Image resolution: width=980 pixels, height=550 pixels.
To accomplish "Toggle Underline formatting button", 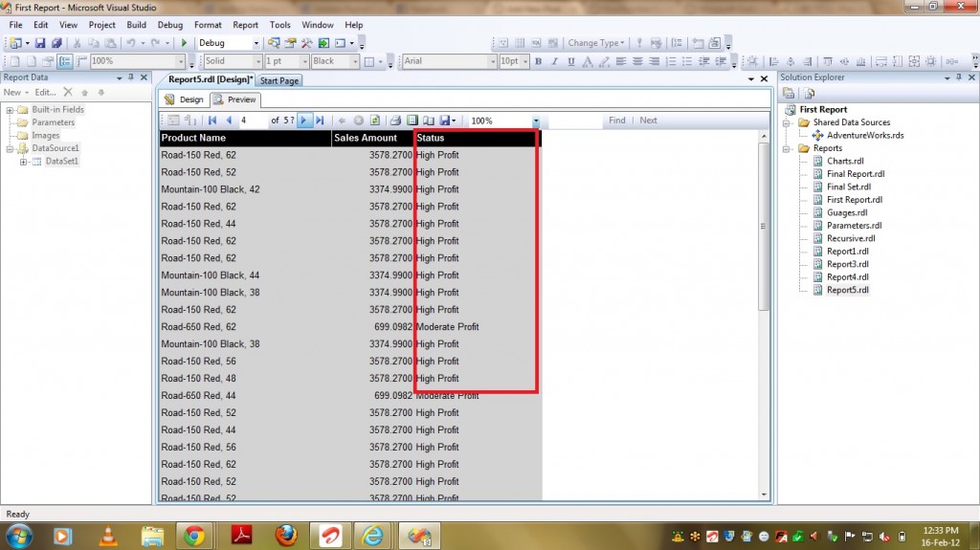I will click(571, 61).
